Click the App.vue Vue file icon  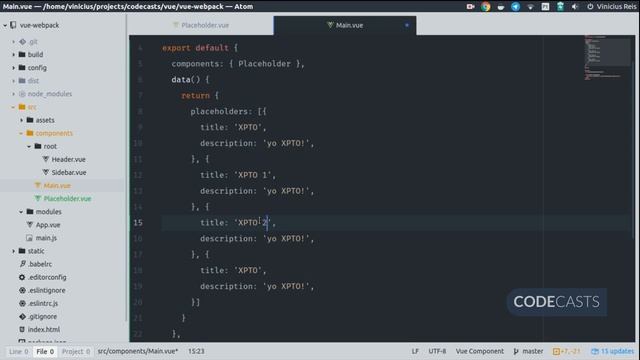click(x=30, y=224)
